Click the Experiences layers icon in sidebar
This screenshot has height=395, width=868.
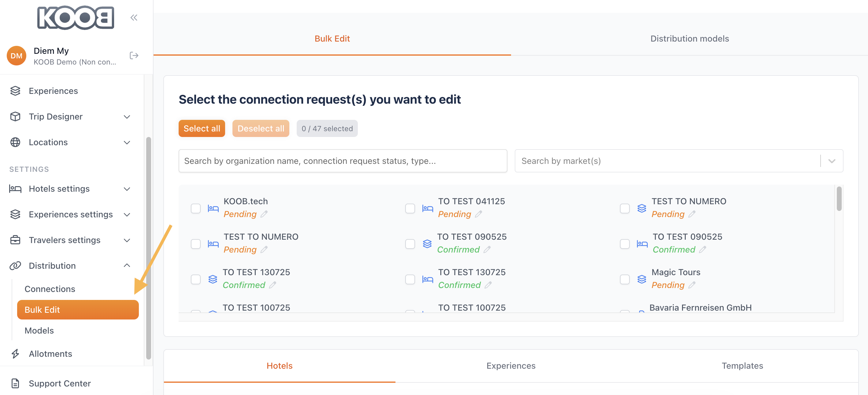(15, 91)
